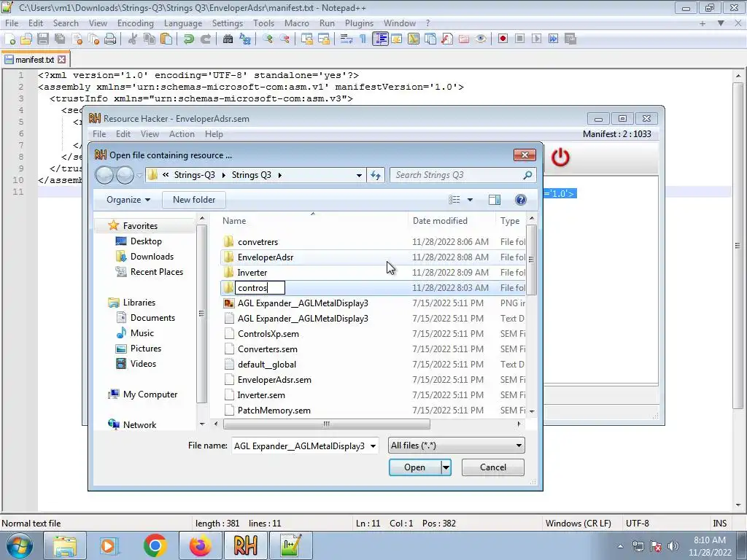Click the Cut scissors icon in Notepad++ toolbar
Image resolution: width=747 pixels, height=560 pixels.
click(x=133, y=39)
